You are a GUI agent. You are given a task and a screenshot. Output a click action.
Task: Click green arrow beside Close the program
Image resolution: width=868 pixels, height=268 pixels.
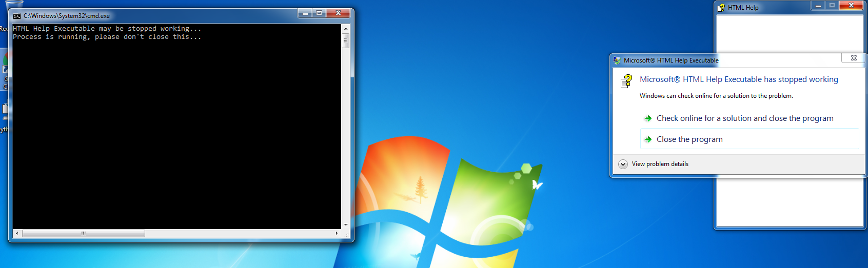pos(648,139)
